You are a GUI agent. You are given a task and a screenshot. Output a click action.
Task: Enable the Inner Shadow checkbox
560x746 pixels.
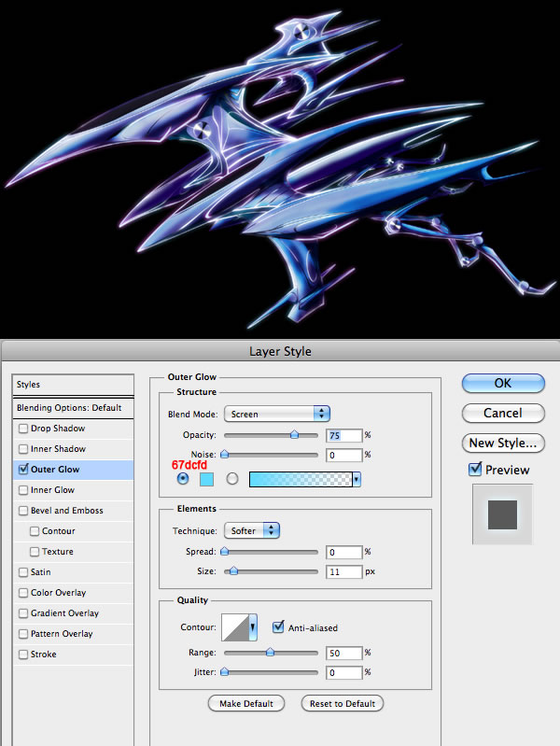click(22, 449)
